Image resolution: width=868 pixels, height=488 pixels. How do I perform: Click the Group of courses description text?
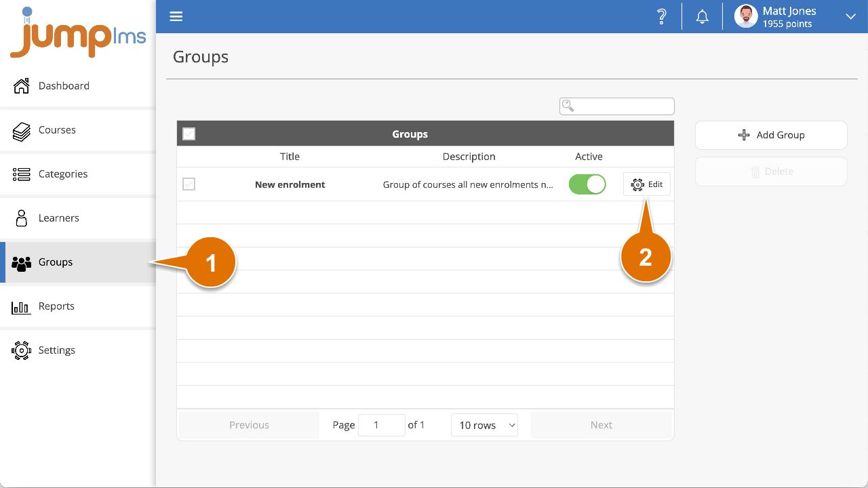tap(468, 184)
